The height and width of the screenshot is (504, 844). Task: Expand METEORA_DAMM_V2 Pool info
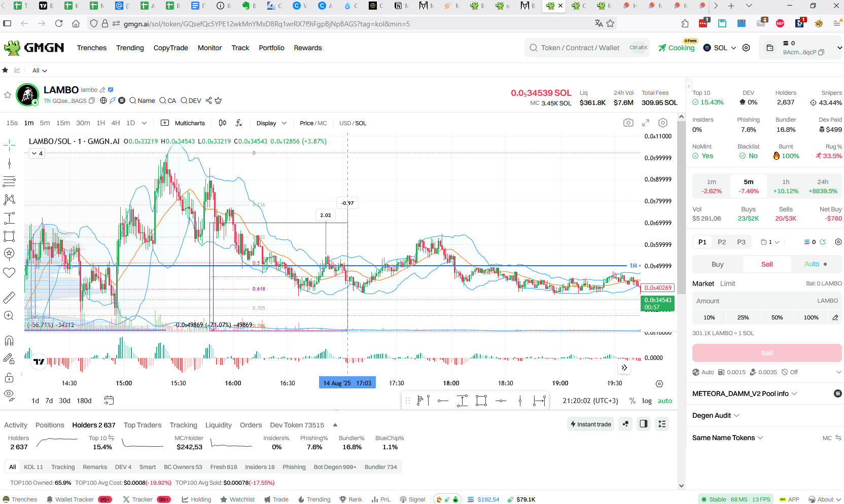745,393
